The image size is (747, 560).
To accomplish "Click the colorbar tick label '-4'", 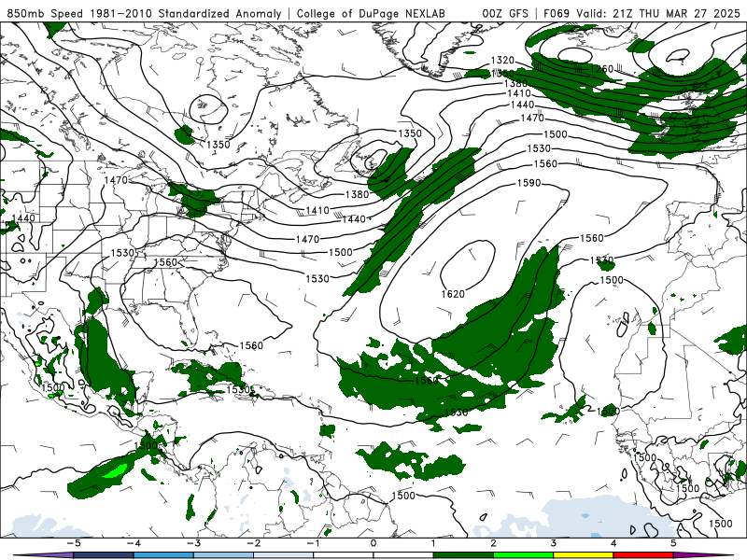I will [133, 543].
